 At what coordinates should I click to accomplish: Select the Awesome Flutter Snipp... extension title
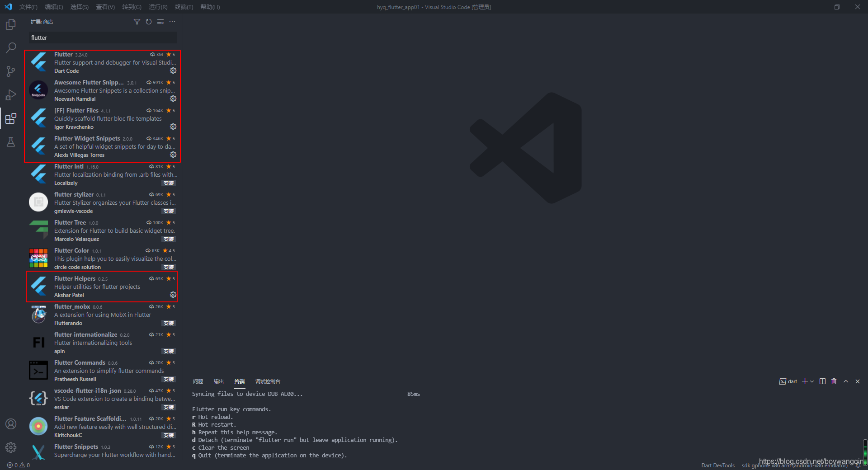click(x=89, y=82)
